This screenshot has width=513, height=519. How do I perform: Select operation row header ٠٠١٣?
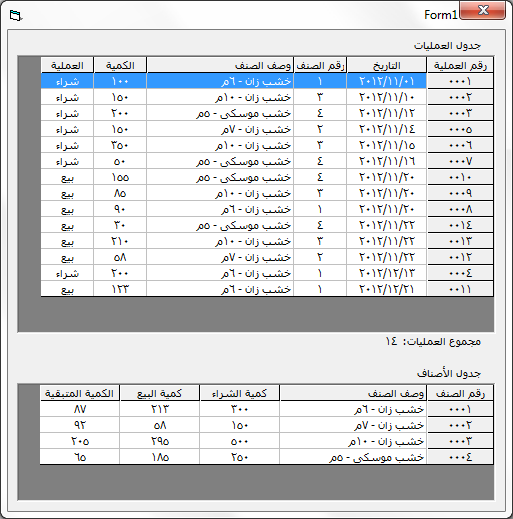click(x=460, y=241)
